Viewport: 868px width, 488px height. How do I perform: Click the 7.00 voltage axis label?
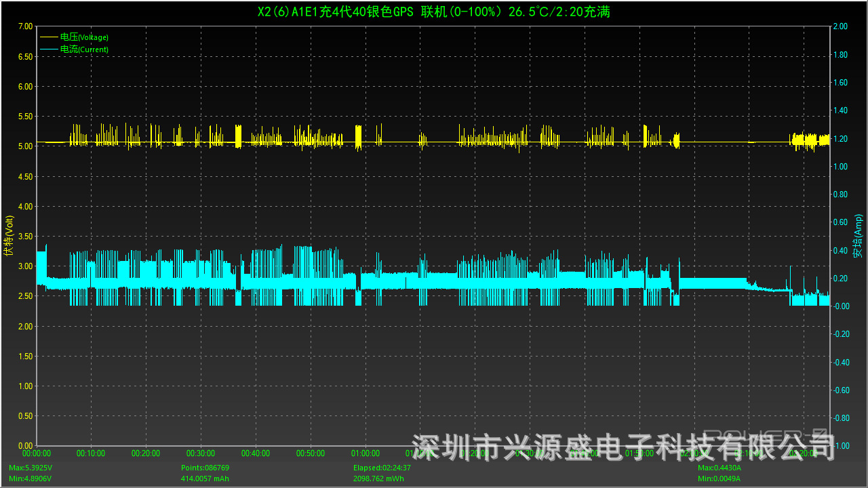click(x=25, y=26)
